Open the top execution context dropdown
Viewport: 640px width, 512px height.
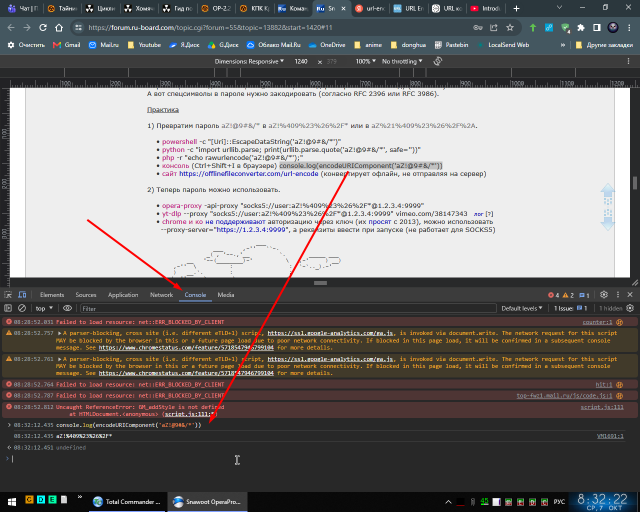(x=44, y=308)
